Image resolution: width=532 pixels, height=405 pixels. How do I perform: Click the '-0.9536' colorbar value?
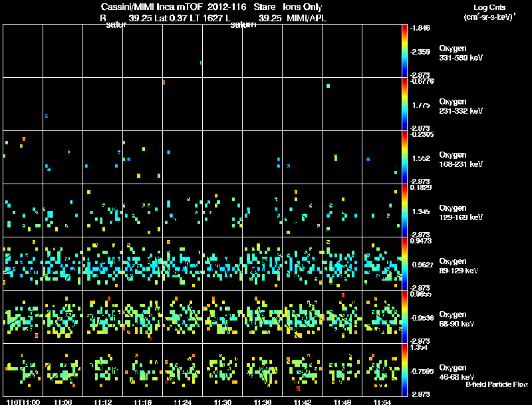[422, 318]
